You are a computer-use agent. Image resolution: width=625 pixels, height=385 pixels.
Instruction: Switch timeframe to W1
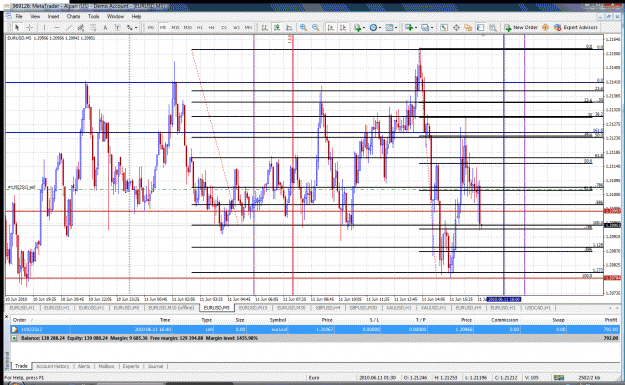(236, 28)
